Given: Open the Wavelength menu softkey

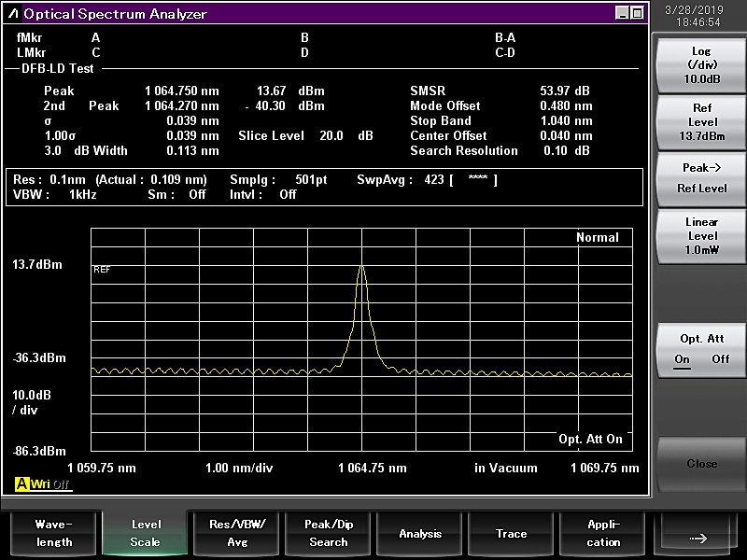Looking at the screenshot, I should [x=52, y=533].
